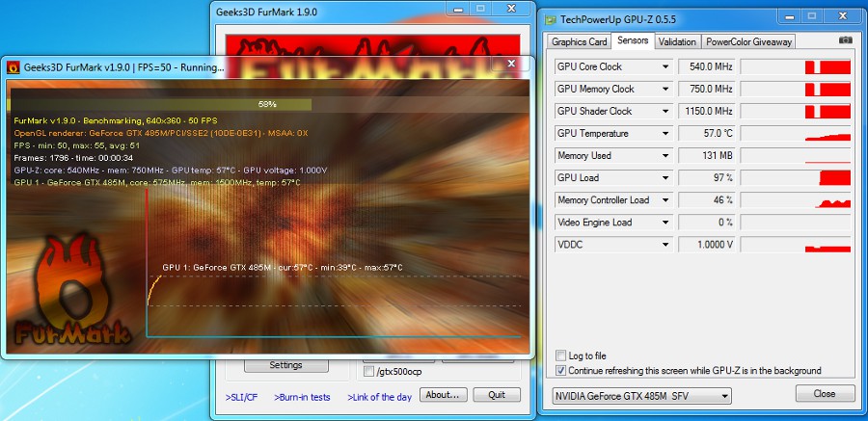Select the Sensors tab in GPU-Z
The width and height of the screenshot is (868, 421).
[633, 40]
